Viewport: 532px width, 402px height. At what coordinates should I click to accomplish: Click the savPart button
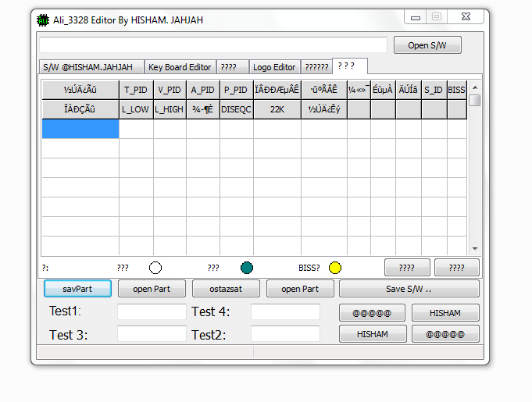click(77, 289)
